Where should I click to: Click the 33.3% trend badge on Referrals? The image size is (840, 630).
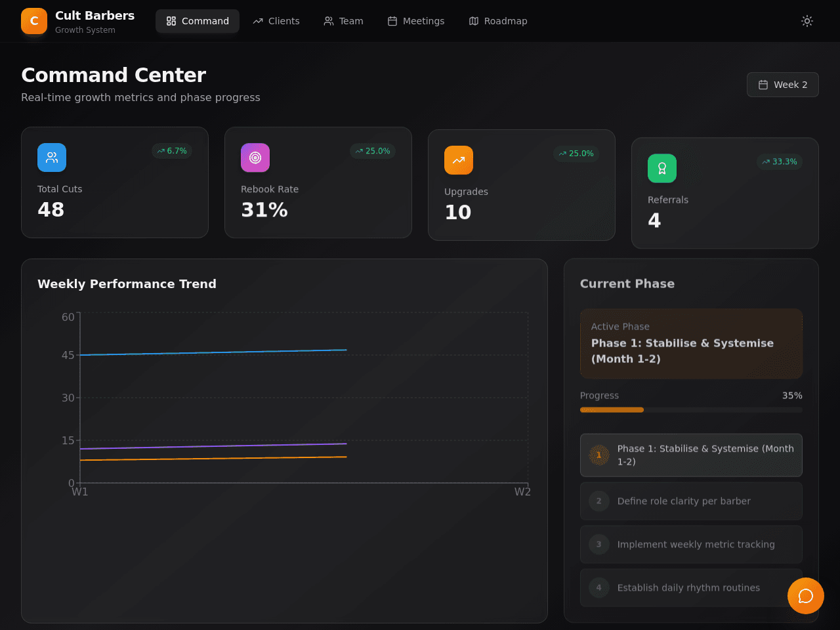780,161
